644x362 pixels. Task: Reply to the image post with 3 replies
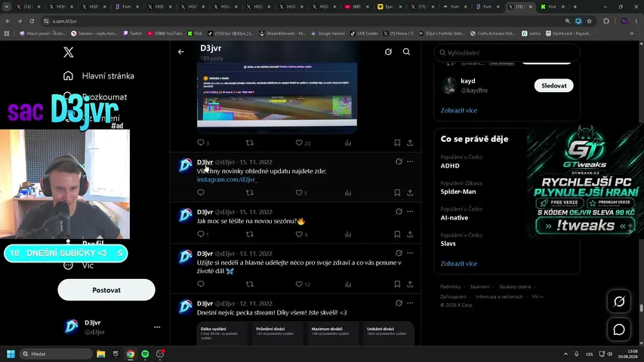[x=201, y=143]
